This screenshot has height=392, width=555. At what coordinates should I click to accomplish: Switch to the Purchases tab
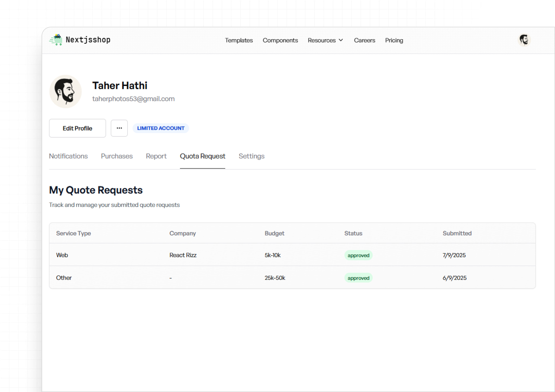[x=117, y=156]
